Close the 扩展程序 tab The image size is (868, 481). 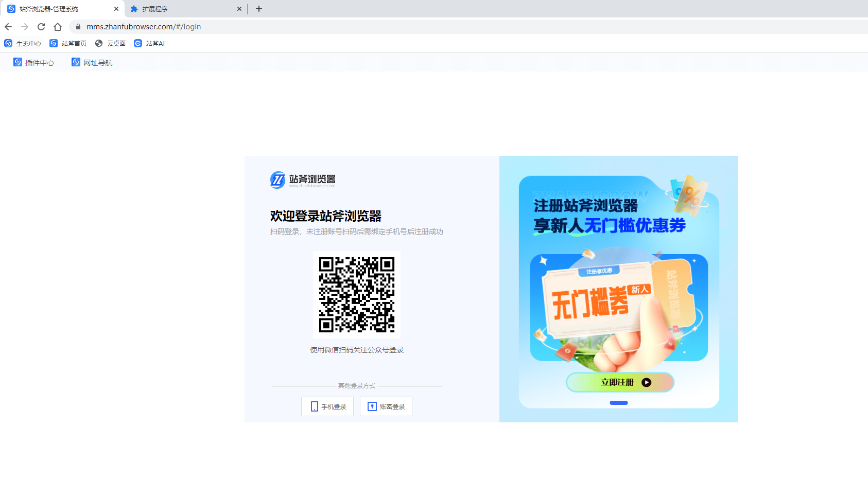(x=239, y=9)
